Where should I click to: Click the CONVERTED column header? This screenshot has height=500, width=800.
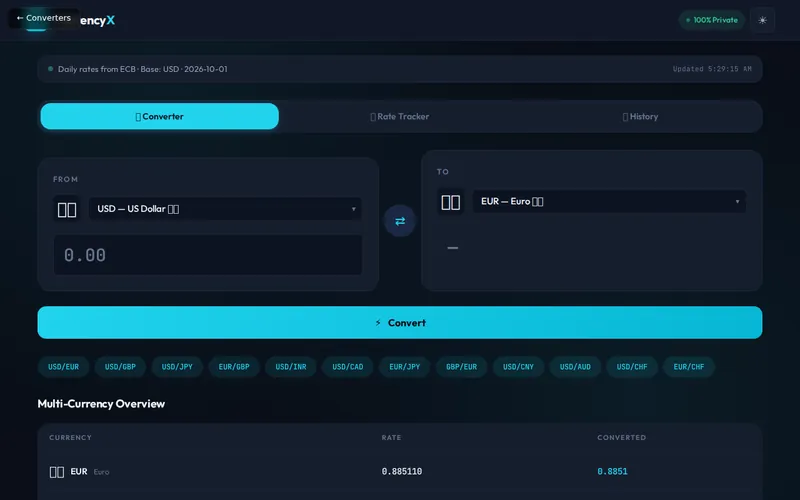621,437
